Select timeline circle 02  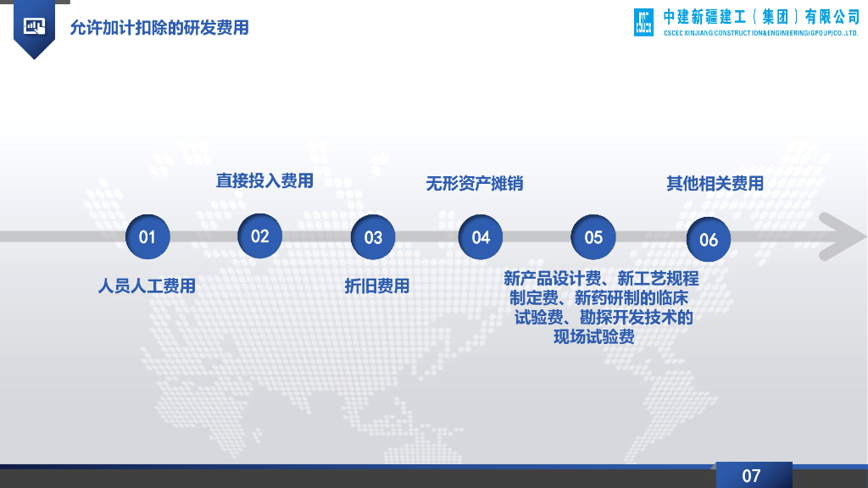click(259, 236)
